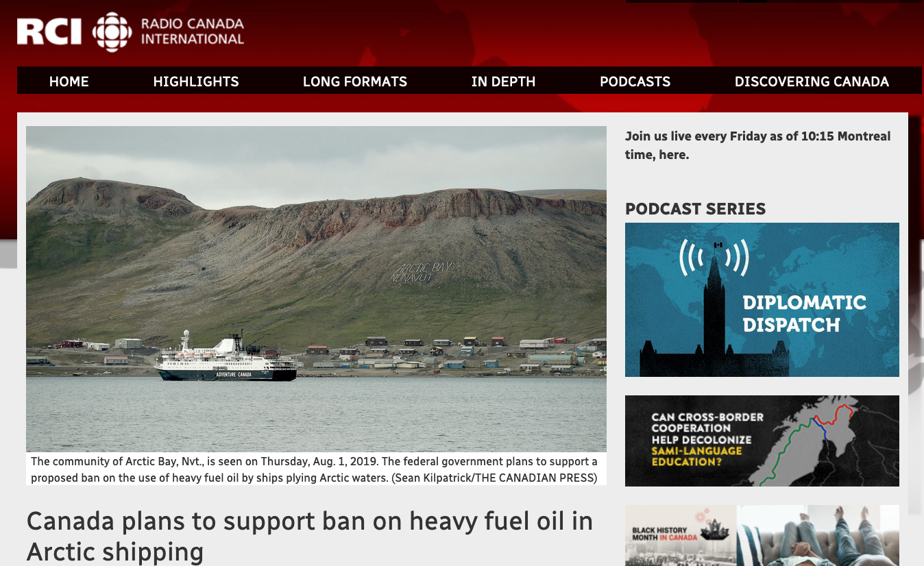Open the PODCASTS menu
The image size is (924, 566).
pos(635,82)
